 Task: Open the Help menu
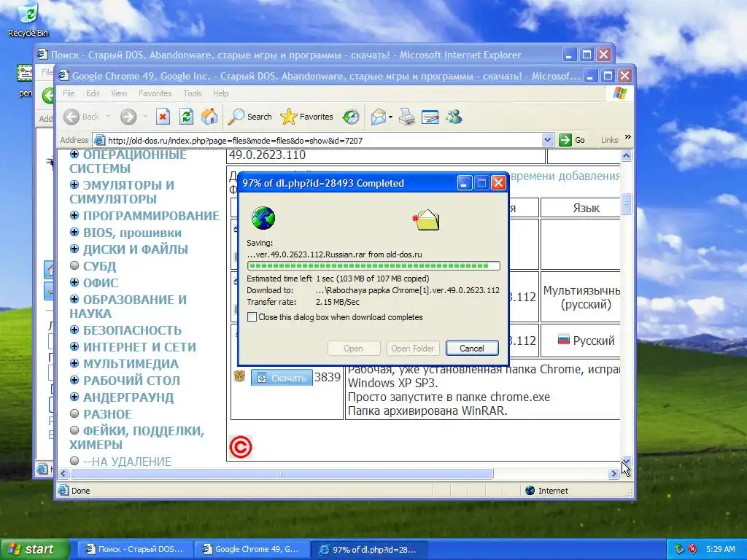pos(220,93)
